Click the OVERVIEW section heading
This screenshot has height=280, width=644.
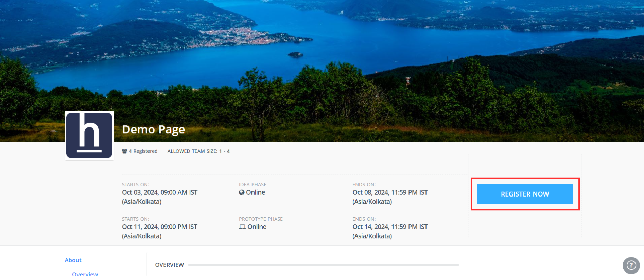coord(169,265)
